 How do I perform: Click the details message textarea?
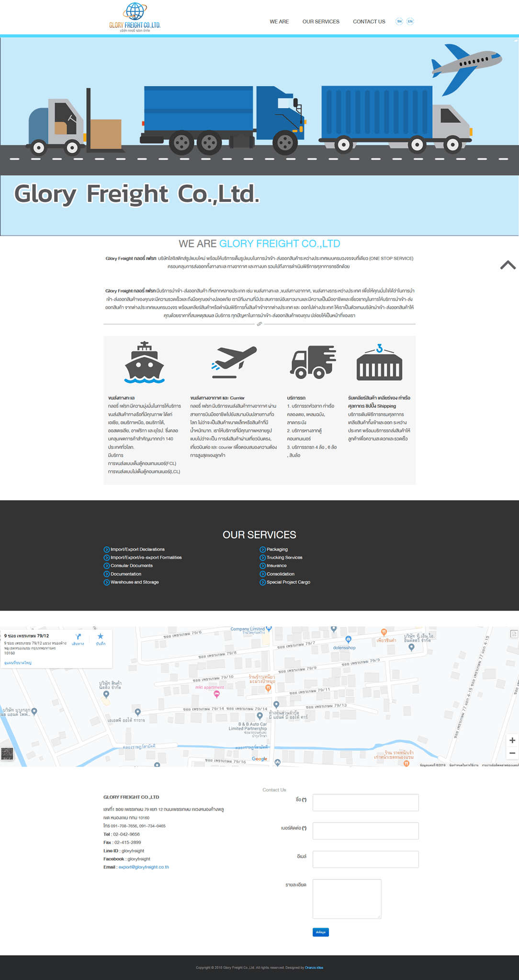pos(347,899)
